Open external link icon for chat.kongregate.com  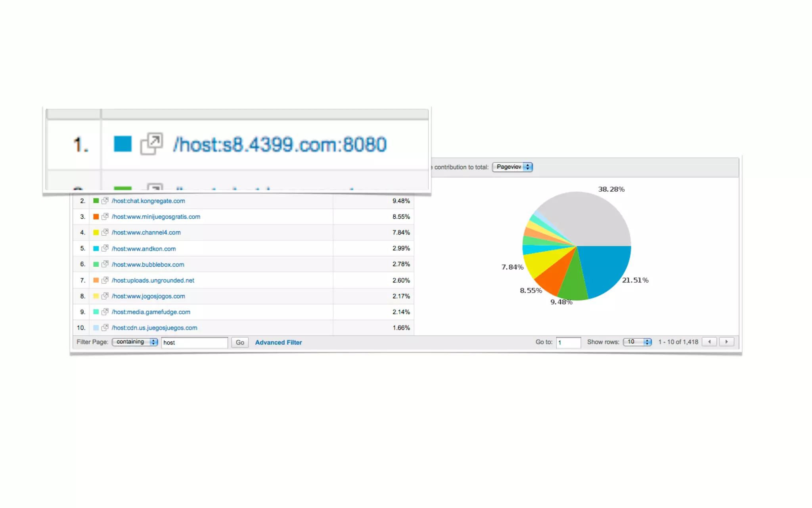(105, 201)
